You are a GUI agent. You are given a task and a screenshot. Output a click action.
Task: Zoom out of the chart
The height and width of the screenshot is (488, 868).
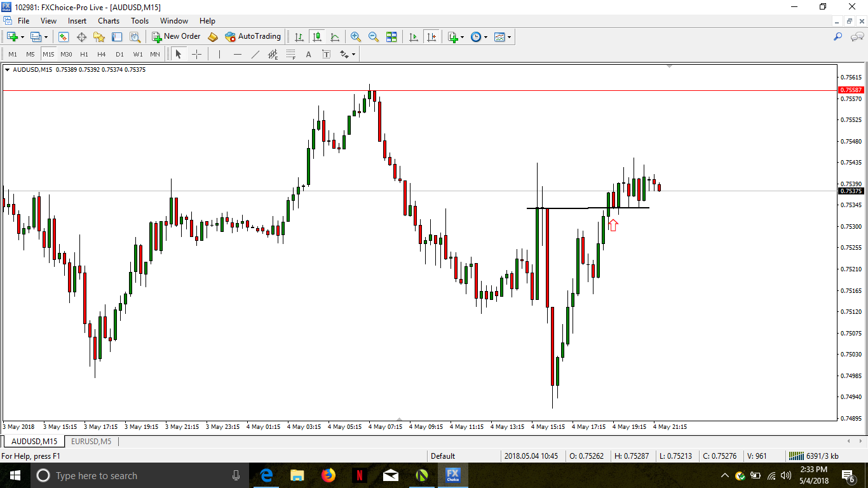374,37
